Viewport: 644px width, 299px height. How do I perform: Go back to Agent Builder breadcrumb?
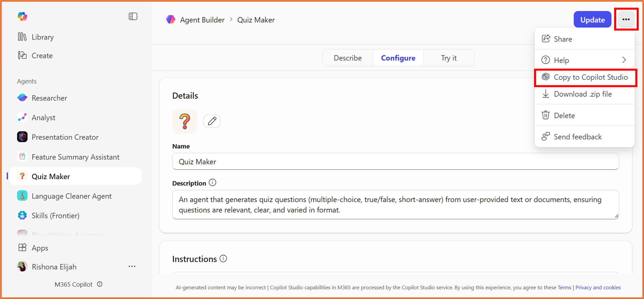[x=202, y=20]
